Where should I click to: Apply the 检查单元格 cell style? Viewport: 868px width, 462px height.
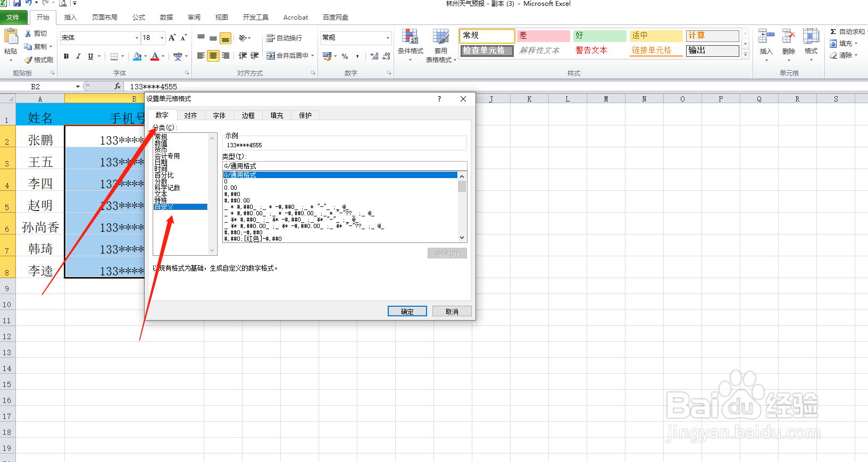(487, 51)
